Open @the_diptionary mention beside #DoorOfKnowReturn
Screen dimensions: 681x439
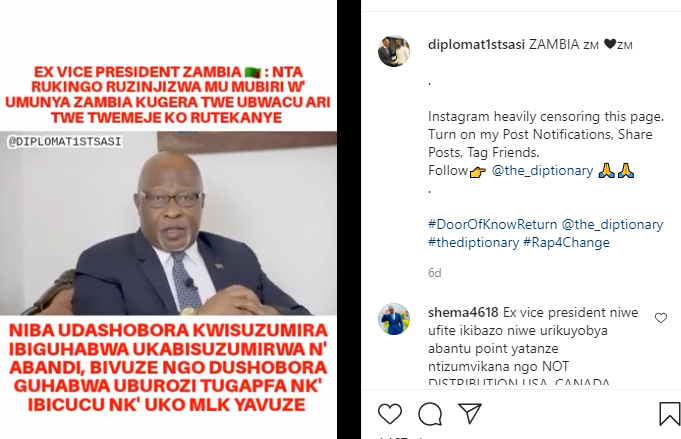pos(612,224)
